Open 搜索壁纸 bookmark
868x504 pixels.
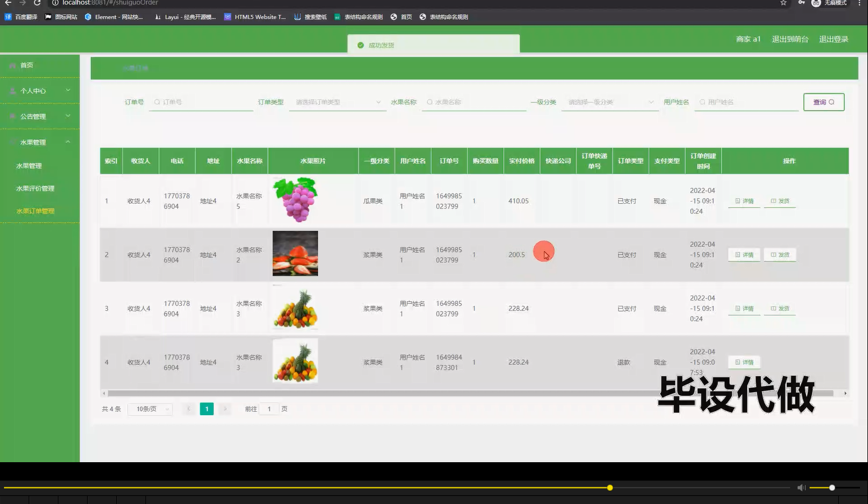pyautogui.click(x=310, y=17)
